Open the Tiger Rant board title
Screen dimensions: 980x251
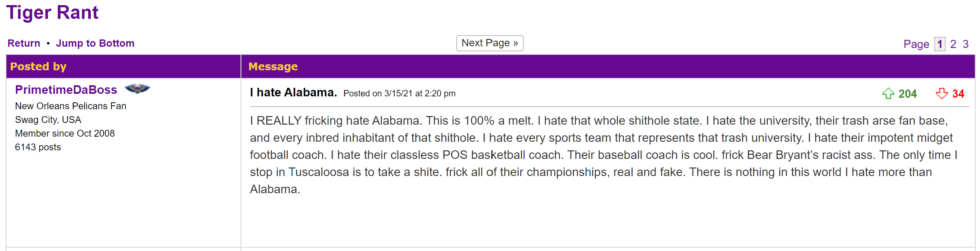pos(52,13)
